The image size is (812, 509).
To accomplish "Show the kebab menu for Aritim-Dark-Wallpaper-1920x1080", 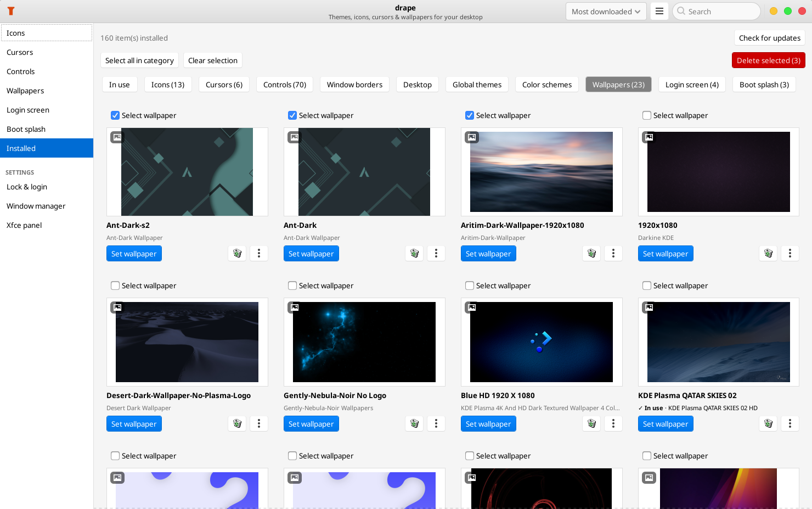I will pyautogui.click(x=613, y=254).
